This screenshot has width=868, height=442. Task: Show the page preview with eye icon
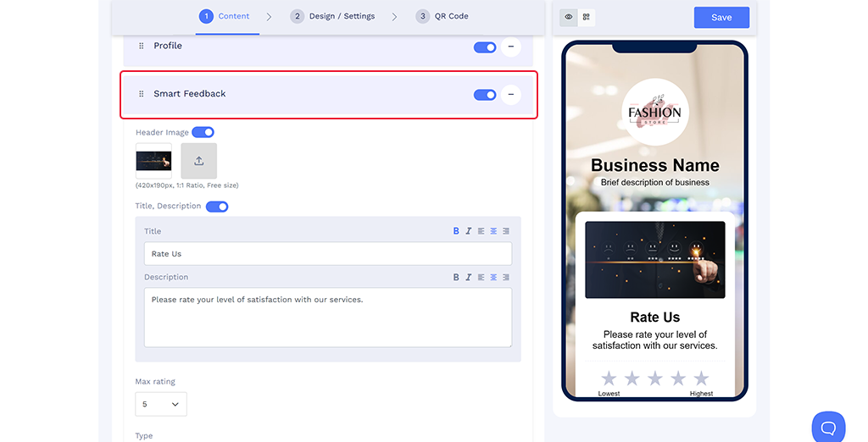tap(569, 17)
